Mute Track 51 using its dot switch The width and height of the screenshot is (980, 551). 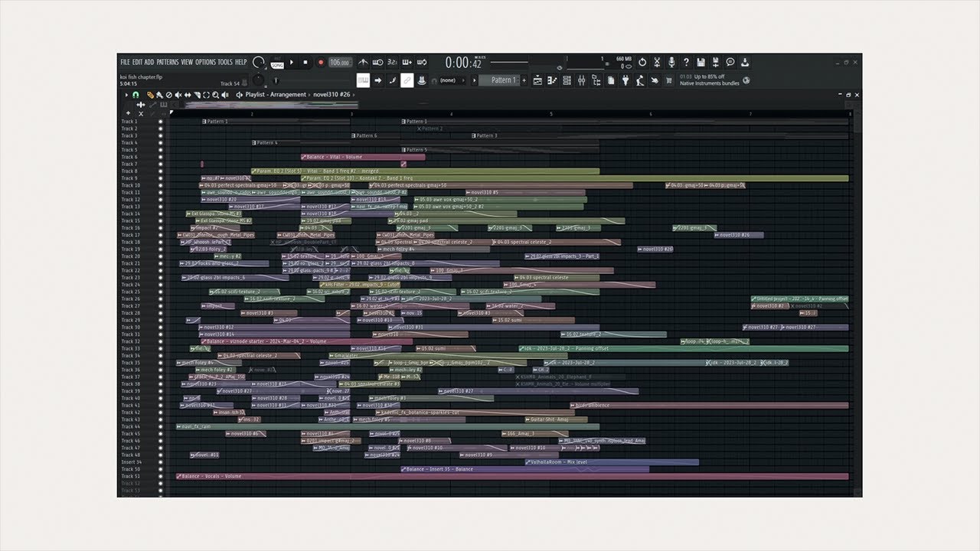point(161,476)
